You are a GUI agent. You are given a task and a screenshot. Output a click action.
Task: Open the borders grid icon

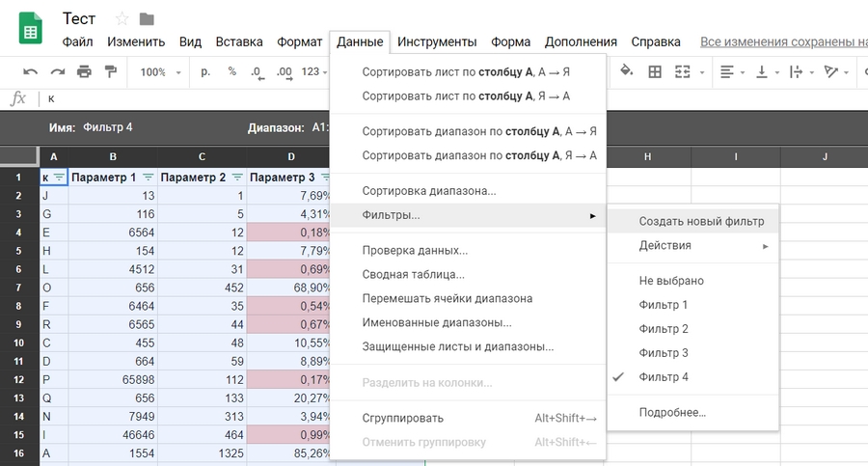[x=655, y=71]
